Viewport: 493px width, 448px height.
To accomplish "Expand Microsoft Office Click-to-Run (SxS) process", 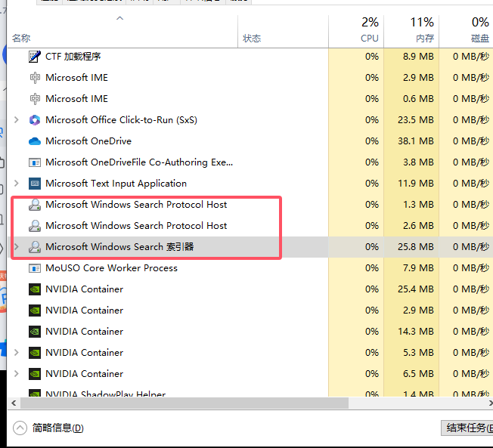I will click(x=17, y=120).
